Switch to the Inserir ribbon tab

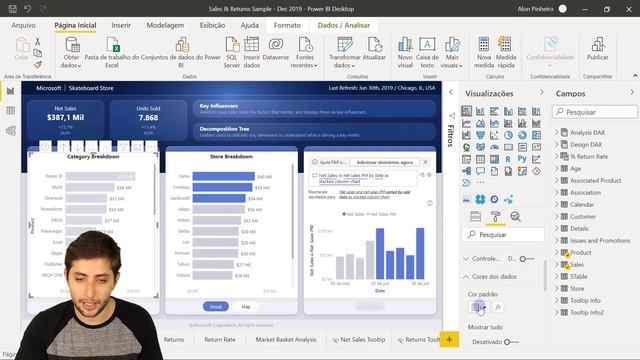pos(121,25)
